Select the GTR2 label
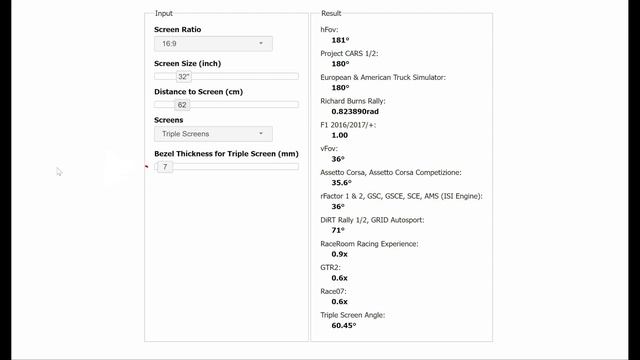Screen dimensions: 640x360 (330, 268)
